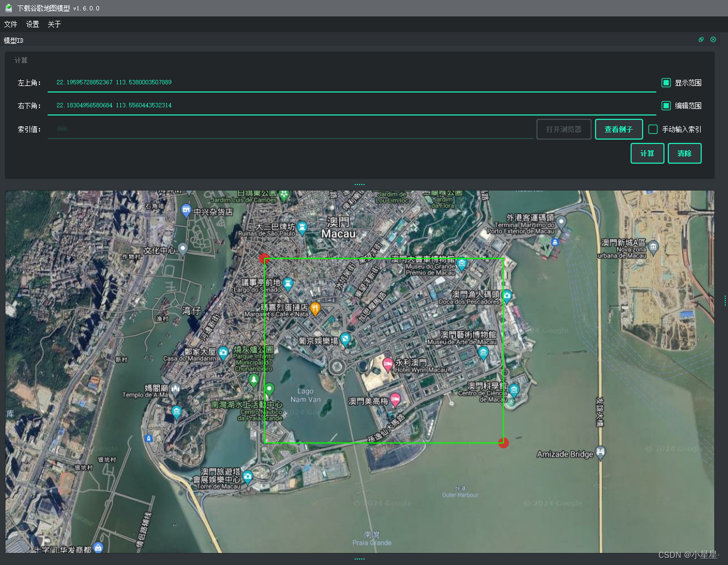Click the 查看例子 button

619,129
